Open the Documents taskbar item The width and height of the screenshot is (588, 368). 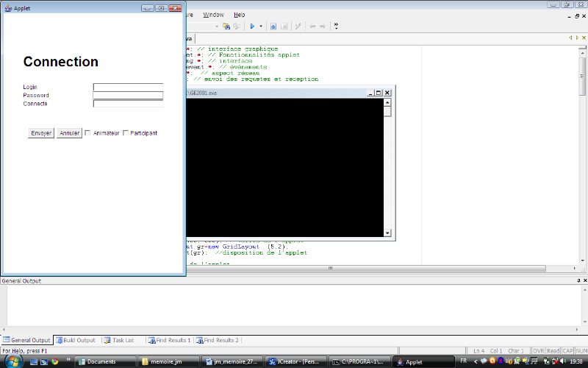101,362
